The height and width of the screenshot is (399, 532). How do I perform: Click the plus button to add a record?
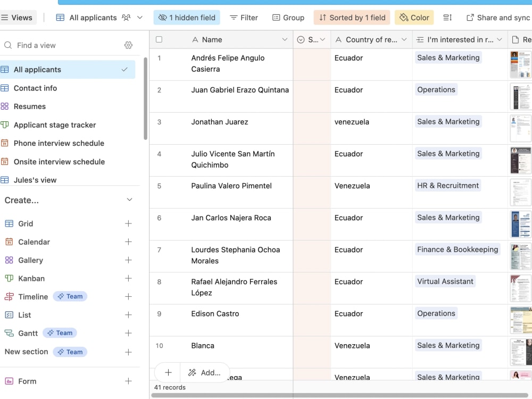168,372
